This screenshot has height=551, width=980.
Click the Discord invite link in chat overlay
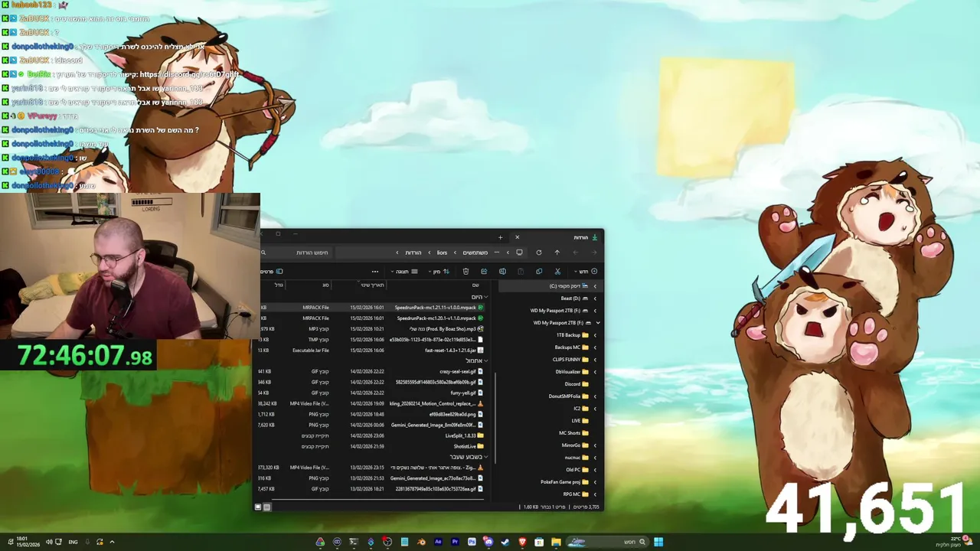[189, 74]
